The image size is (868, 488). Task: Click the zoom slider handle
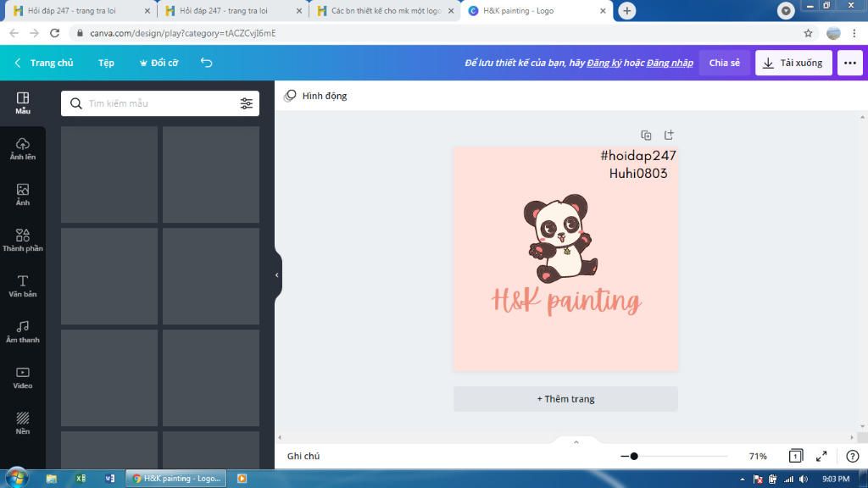click(634, 456)
